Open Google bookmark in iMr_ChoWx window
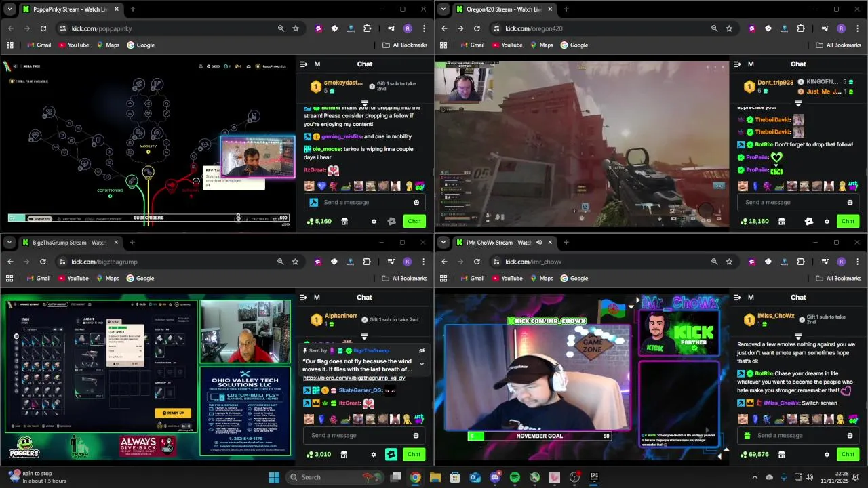Screen dimensions: 868x488 574,279
